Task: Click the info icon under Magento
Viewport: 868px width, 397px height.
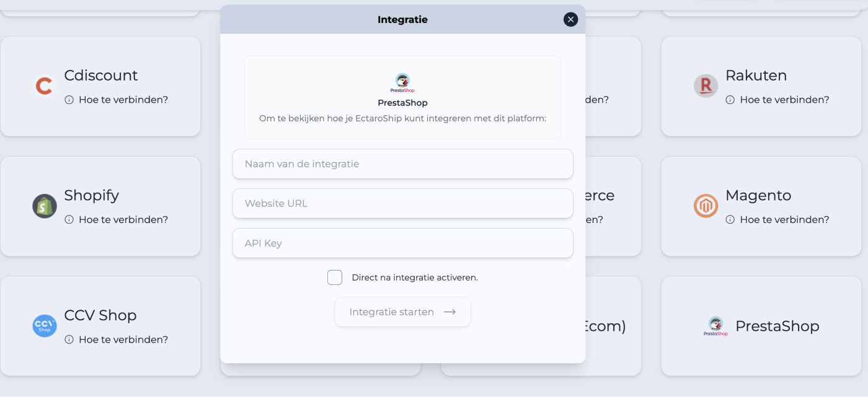Action: [730, 220]
